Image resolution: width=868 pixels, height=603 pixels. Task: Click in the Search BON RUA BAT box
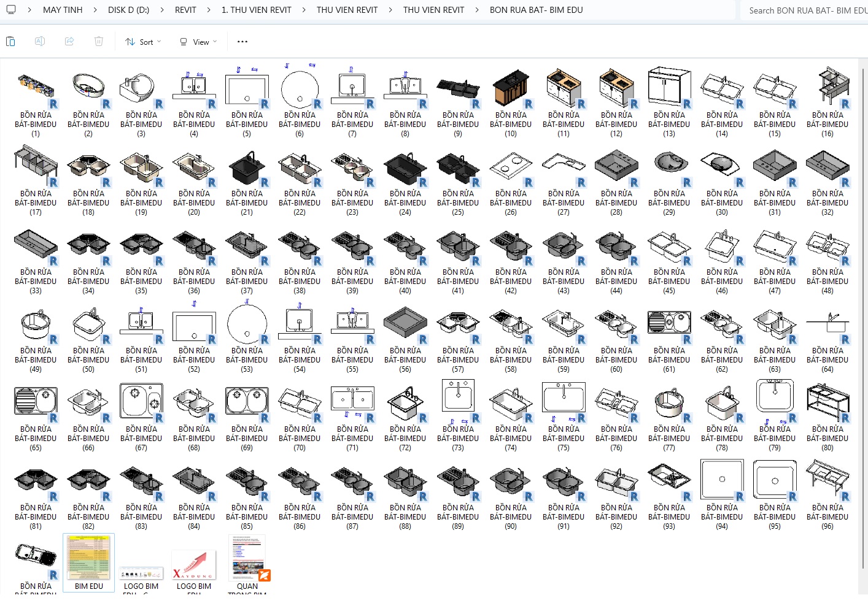tap(805, 10)
